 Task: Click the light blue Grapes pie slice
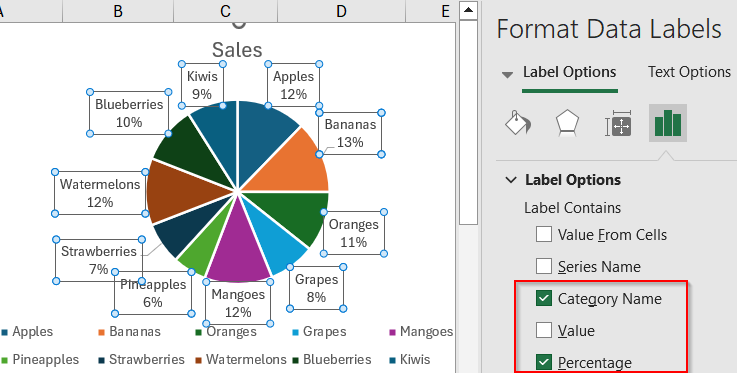tap(277, 244)
